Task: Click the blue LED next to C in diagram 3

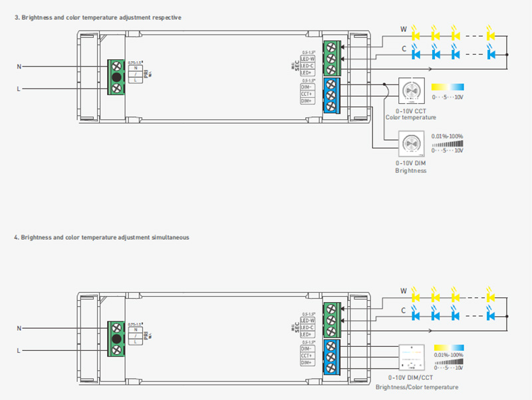Action: tap(416, 53)
